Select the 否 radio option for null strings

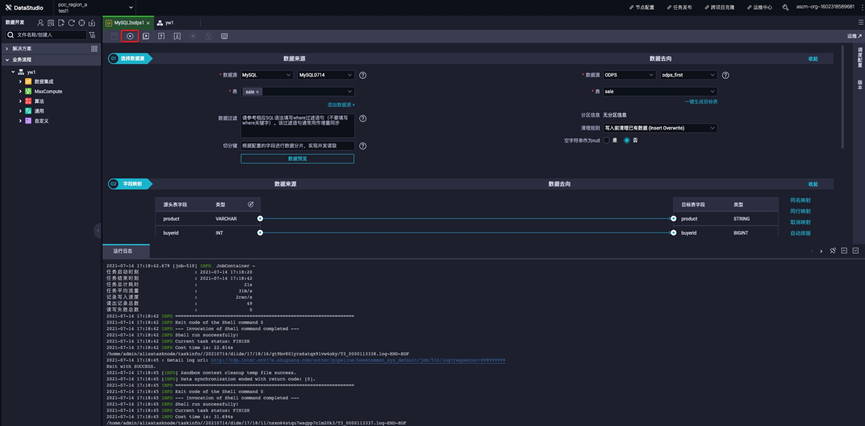(x=627, y=140)
